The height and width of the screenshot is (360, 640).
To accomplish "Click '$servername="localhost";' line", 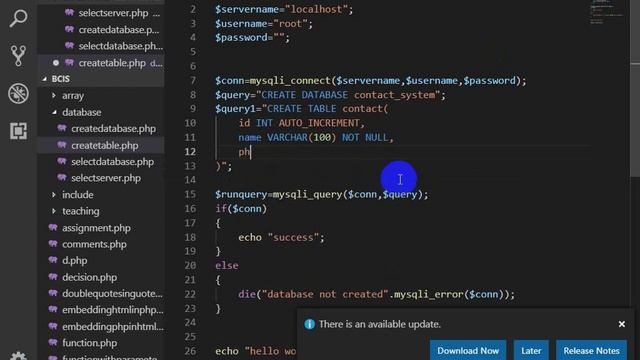I will coord(284,9).
